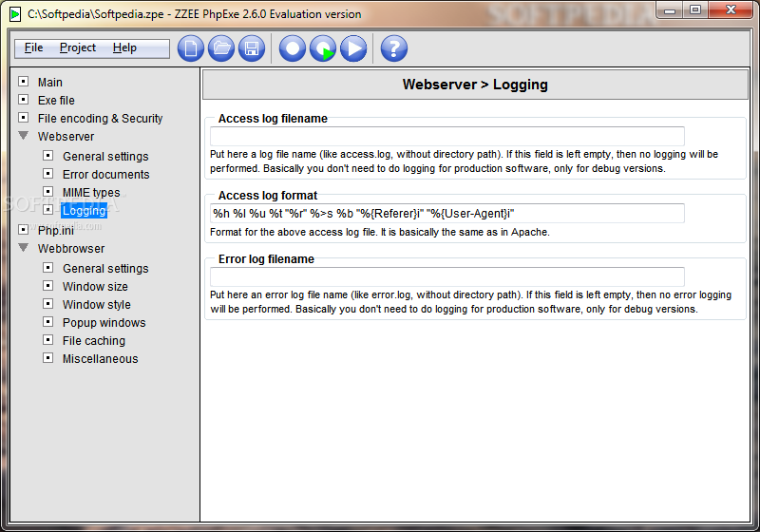Open Miscellaneous settings
The height and width of the screenshot is (532, 760).
[101, 359]
